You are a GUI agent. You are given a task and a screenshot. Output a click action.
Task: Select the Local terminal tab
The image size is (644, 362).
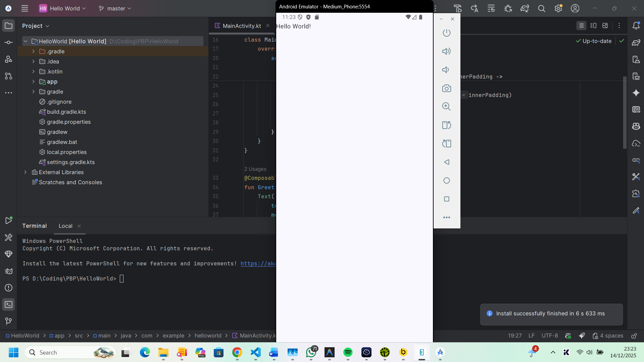pos(65,226)
